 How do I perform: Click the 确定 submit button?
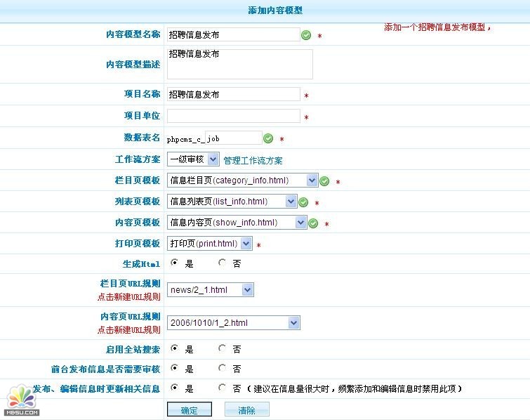[189, 410]
